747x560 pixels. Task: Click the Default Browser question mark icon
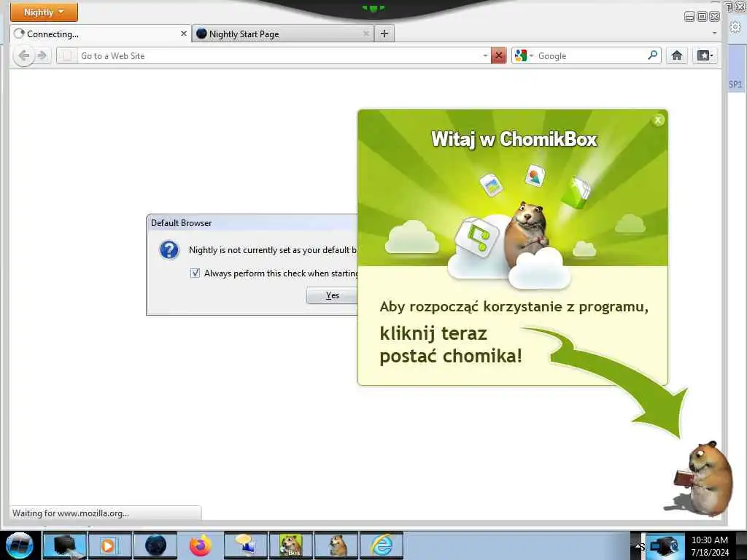point(169,250)
